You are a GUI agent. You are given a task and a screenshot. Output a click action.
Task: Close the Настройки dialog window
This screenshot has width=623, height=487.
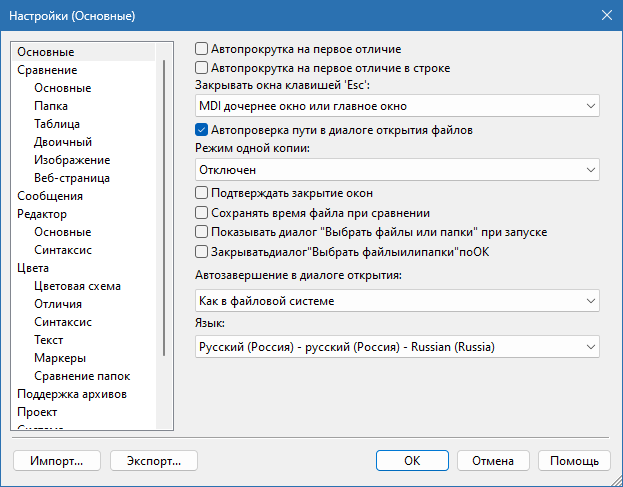click(607, 15)
